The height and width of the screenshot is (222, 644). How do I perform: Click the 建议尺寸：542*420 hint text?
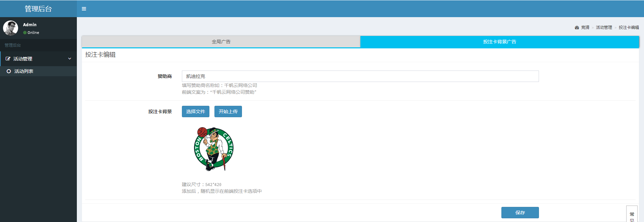pos(202,184)
